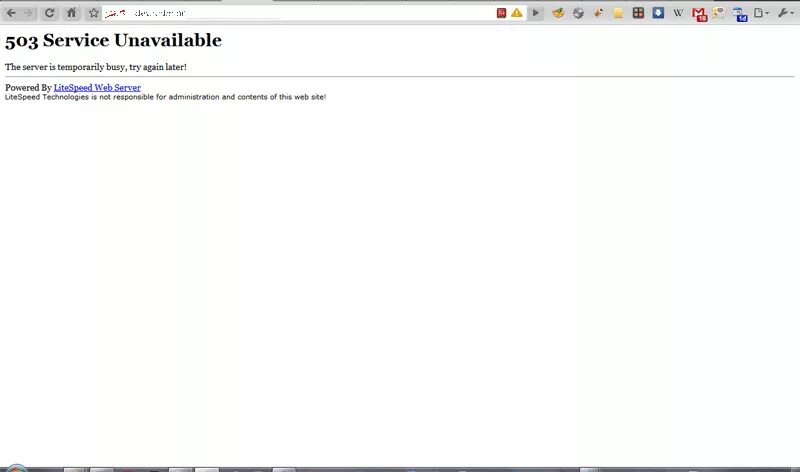Click the play arrow button beside address bar
The width and height of the screenshot is (800, 472).
535,13
